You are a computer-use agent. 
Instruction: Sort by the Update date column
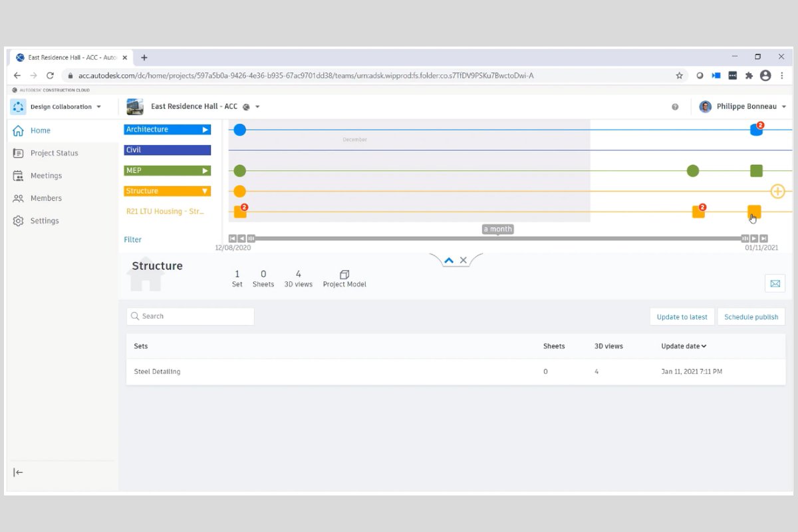coord(684,346)
